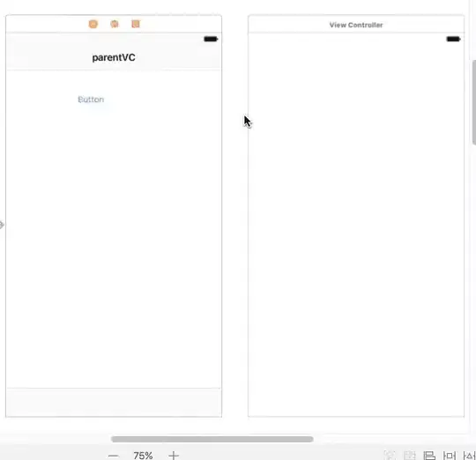
Task: Zoom out the storyboard canvas with minus
Action: [x=113, y=456]
